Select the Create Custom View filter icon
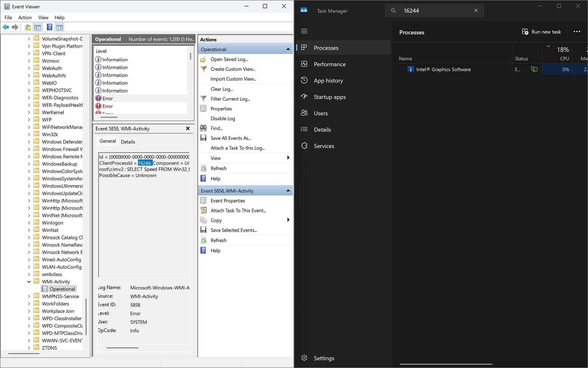The height and width of the screenshot is (368, 588). [x=203, y=69]
